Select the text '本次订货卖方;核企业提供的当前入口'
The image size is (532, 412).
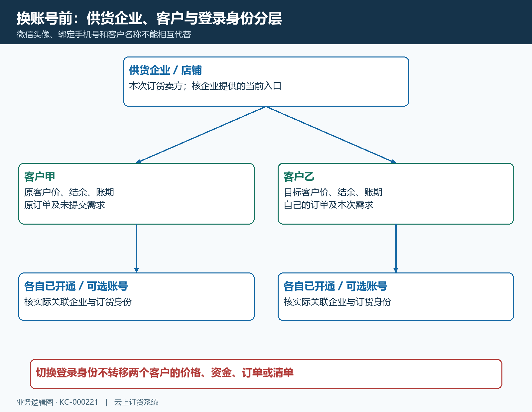(205, 86)
